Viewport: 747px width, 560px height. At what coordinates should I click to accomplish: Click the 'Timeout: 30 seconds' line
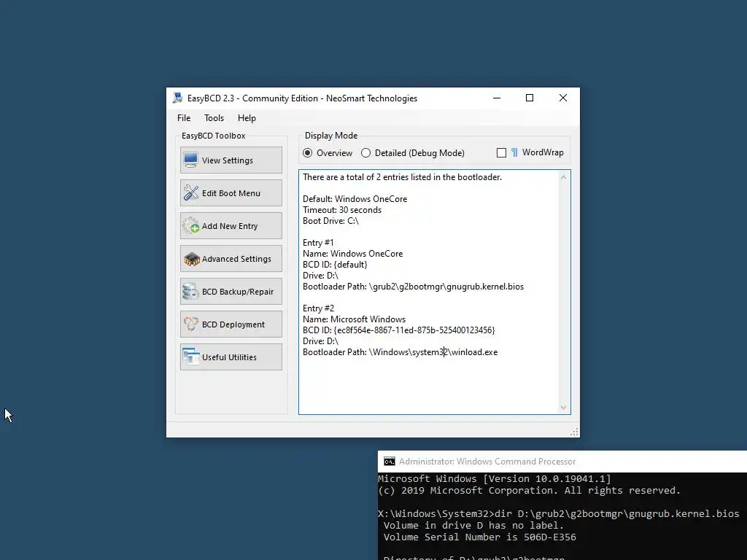coord(342,210)
